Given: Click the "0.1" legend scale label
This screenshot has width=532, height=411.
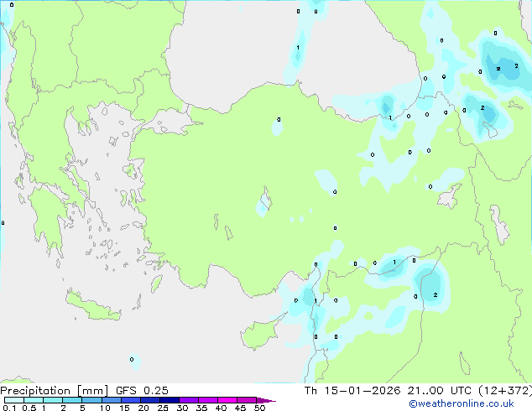Looking at the screenshot, I should click(x=9, y=408).
